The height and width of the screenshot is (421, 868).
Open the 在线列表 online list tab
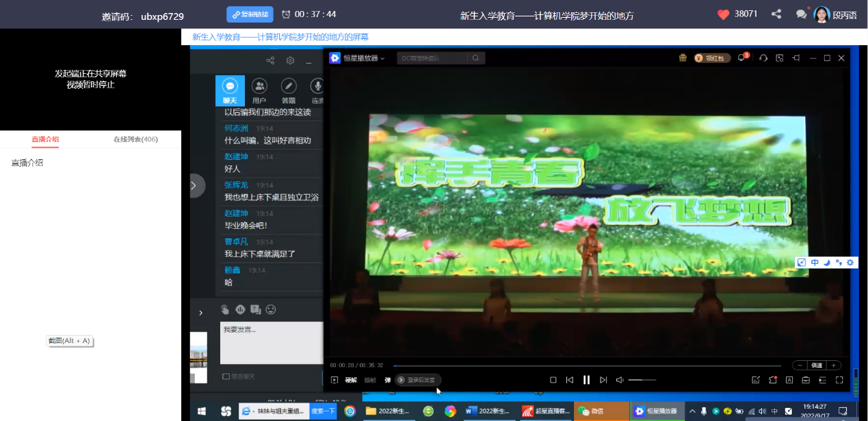(x=135, y=139)
